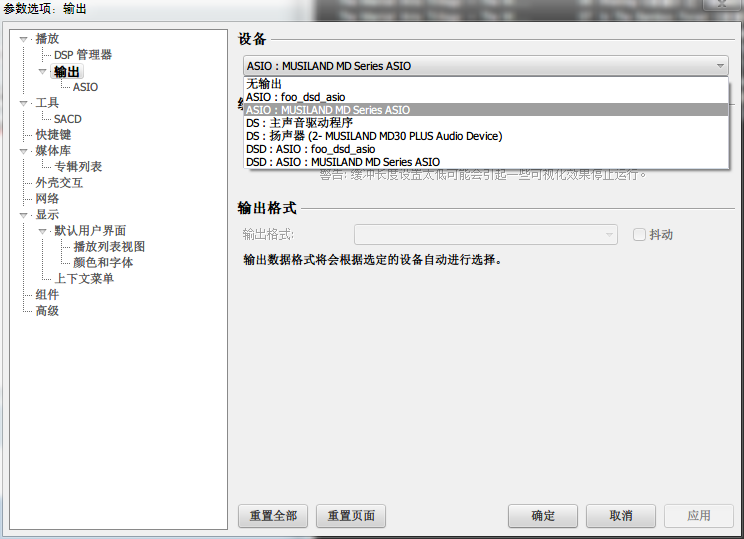
Task: Open the 高级 settings page
Action: (47, 311)
